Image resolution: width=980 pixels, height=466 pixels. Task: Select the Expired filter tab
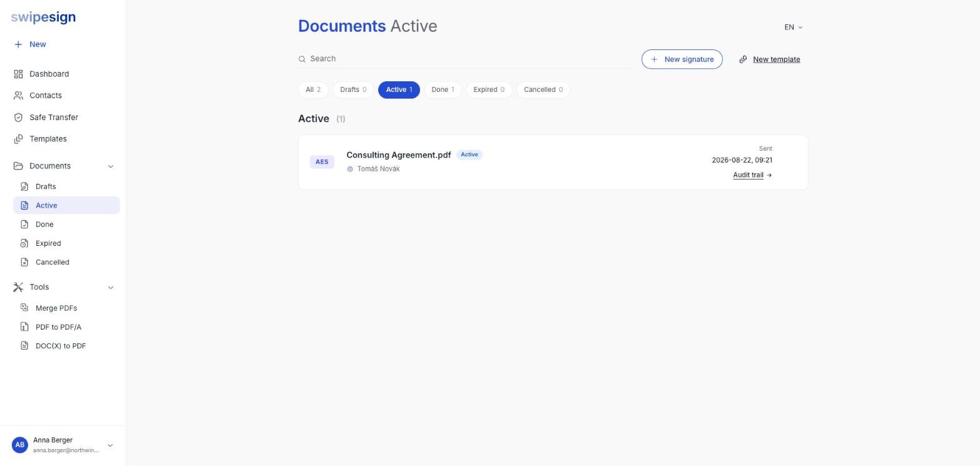(x=489, y=89)
